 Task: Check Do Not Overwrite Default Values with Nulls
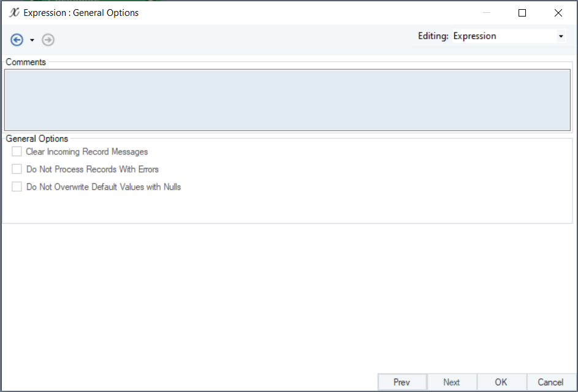(x=17, y=187)
